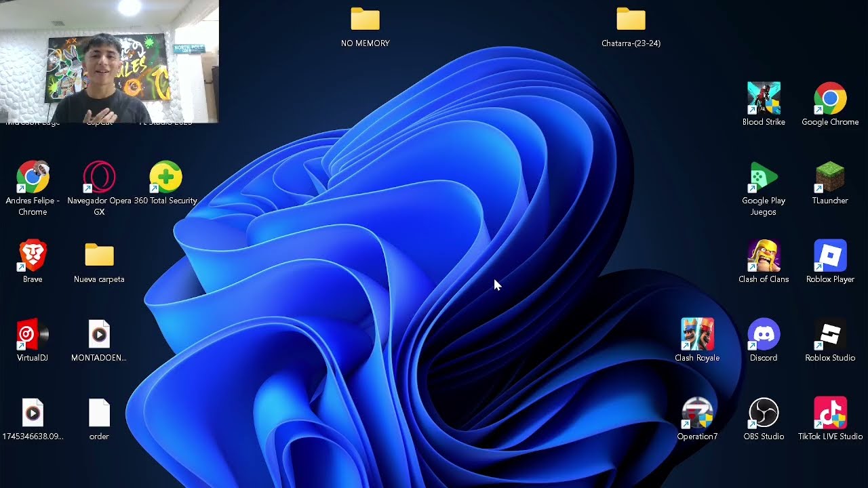Launch Clash Royale

[697, 334]
